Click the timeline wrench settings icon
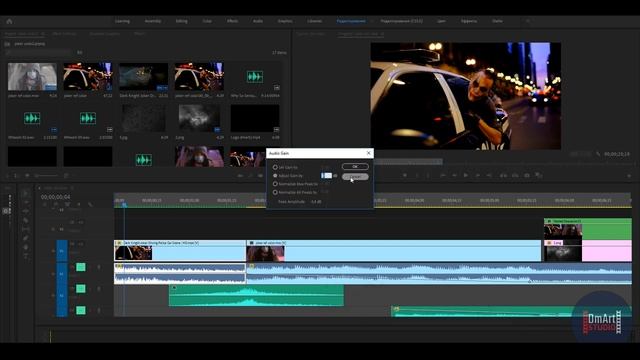 click(x=90, y=204)
